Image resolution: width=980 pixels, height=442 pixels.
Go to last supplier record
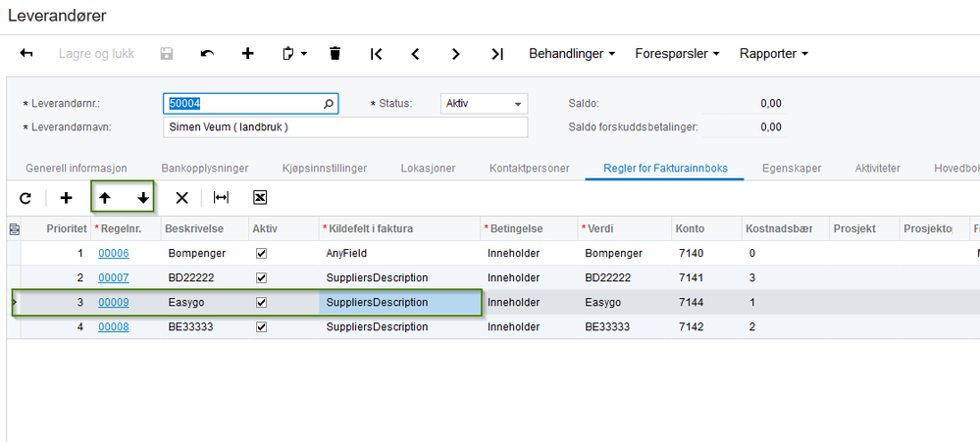pos(497,54)
